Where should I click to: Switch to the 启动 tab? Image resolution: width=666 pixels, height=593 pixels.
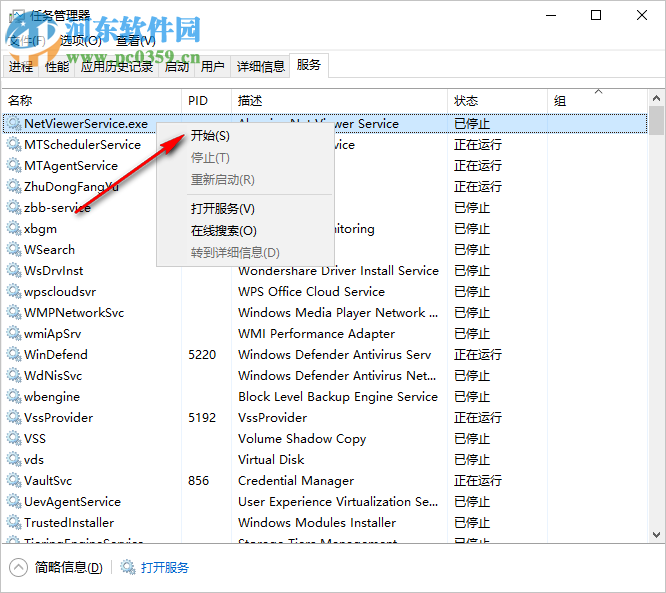click(x=177, y=67)
